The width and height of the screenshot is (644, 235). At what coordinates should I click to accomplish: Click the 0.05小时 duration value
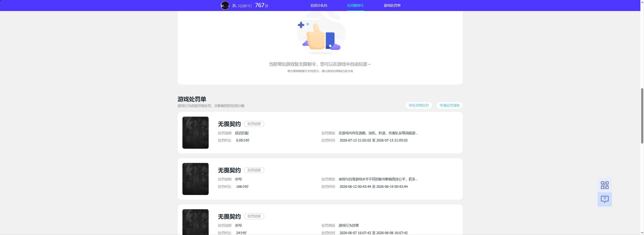coord(242,141)
